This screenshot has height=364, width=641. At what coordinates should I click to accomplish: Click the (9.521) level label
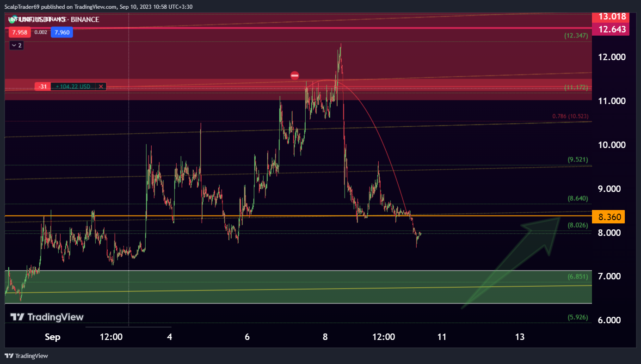point(578,160)
